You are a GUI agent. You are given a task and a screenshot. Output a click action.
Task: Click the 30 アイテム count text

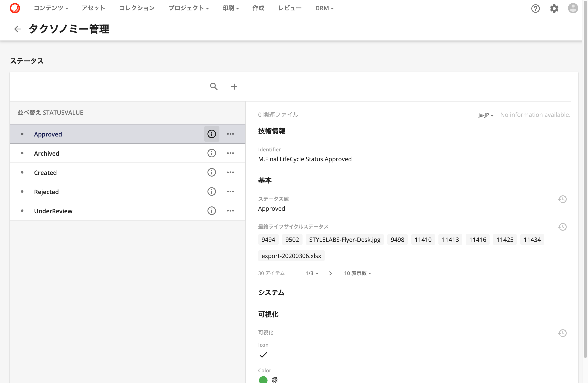pyautogui.click(x=271, y=273)
